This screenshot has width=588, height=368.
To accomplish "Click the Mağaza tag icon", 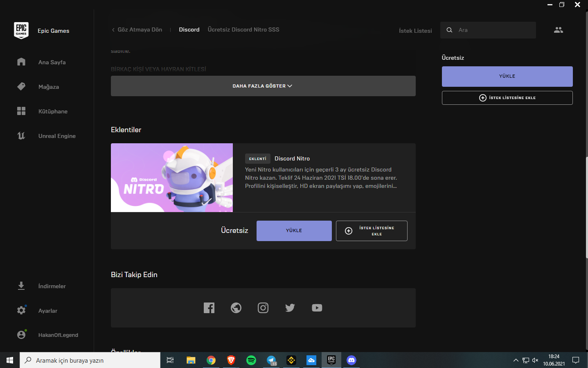I will [x=21, y=86].
